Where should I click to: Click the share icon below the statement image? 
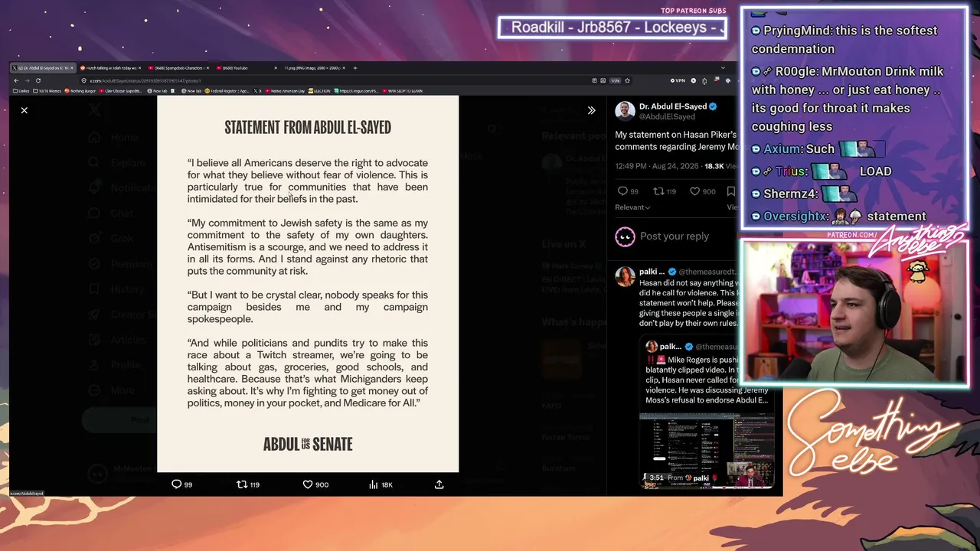click(x=439, y=484)
